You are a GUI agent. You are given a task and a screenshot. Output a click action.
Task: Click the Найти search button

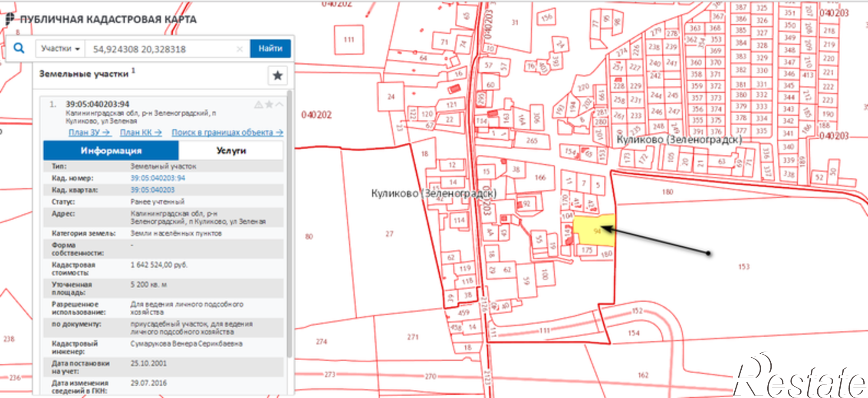(x=270, y=49)
